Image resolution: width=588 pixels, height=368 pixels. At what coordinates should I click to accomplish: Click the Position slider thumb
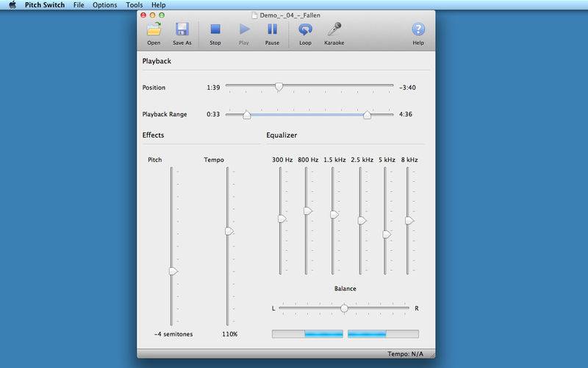(279, 87)
